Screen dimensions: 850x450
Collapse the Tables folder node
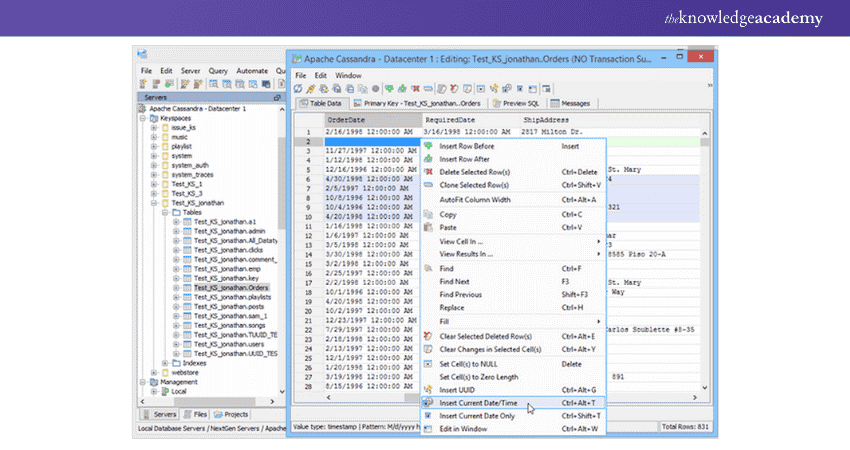coord(165,213)
